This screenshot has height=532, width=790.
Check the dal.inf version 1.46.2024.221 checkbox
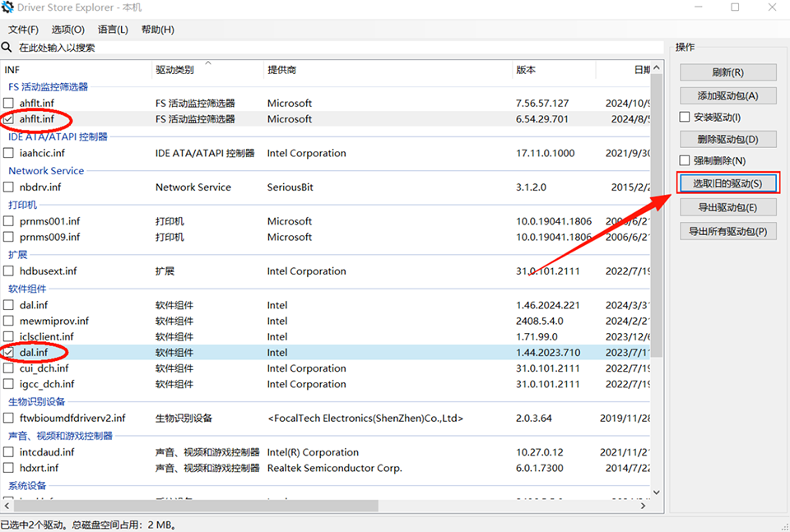(8, 305)
